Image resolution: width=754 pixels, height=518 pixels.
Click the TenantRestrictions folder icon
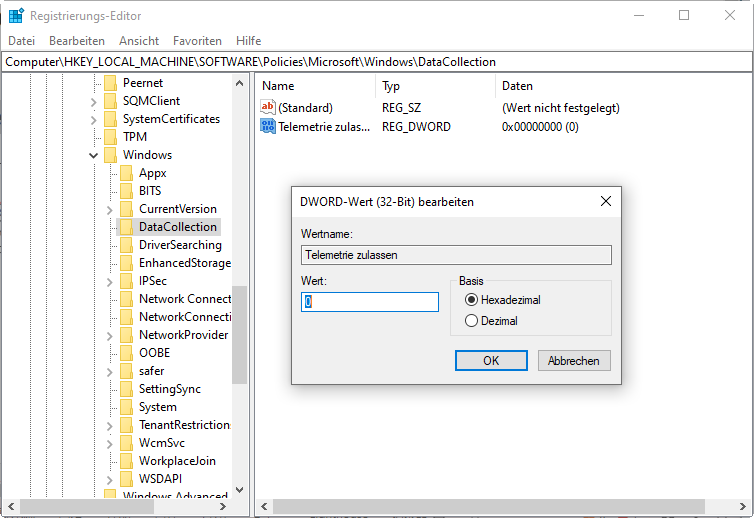click(x=126, y=425)
